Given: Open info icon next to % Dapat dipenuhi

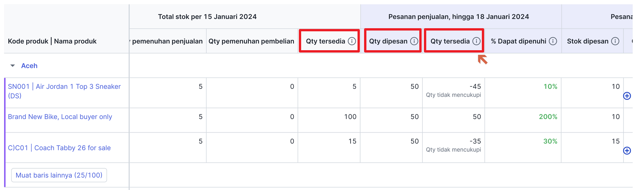Looking at the screenshot, I should 553,41.
